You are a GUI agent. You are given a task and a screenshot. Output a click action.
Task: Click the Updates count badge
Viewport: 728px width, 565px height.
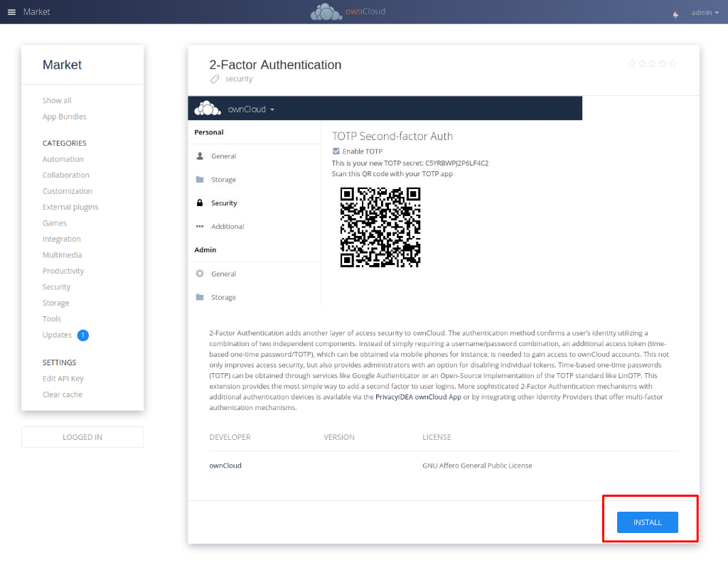(x=82, y=335)
